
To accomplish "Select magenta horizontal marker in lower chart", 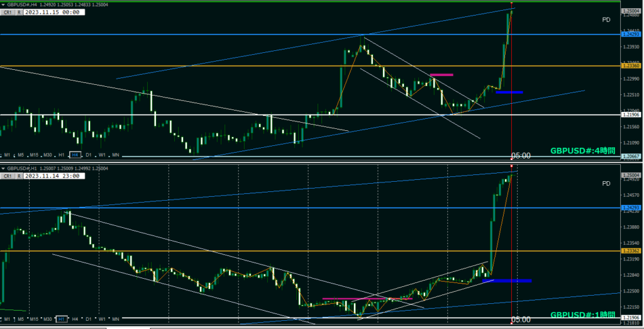I will click(367, 299).
